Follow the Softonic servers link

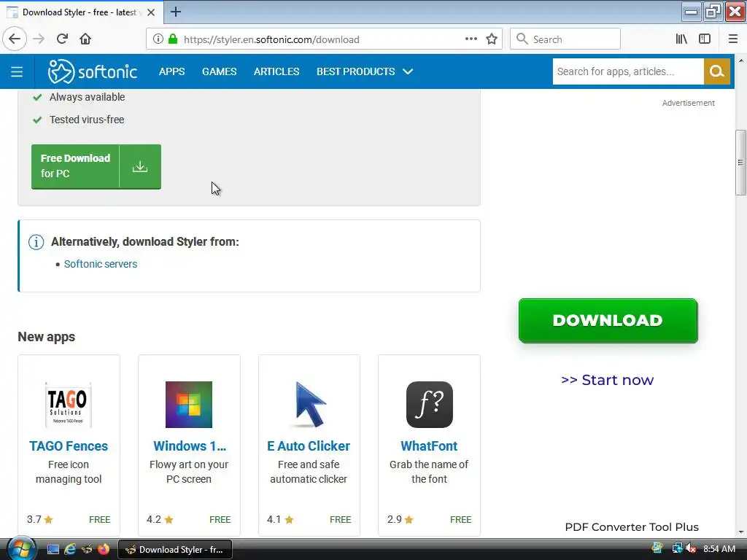point(101,264)
